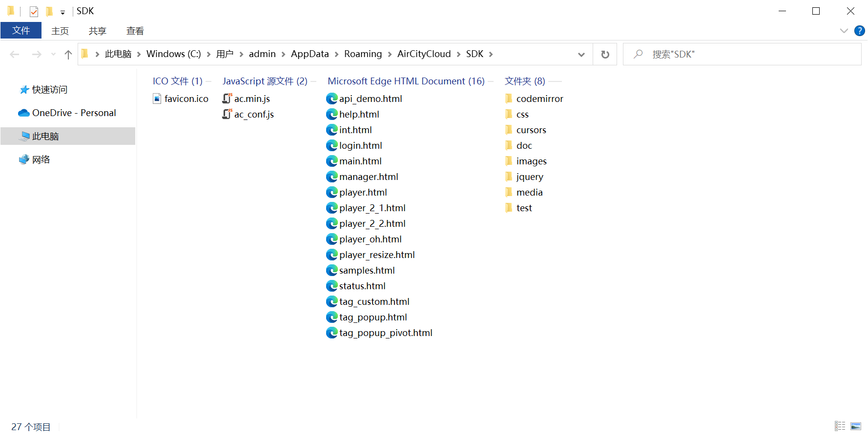Switch to details view button in status bar
Image resolution: width=868 pixels, height=436 pixels.
840,426
